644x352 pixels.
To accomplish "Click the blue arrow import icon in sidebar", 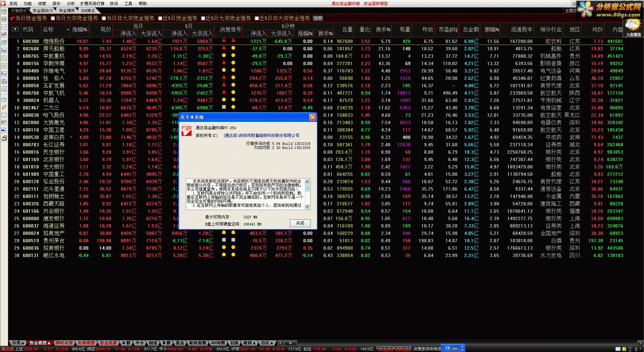I will [4, 130].
